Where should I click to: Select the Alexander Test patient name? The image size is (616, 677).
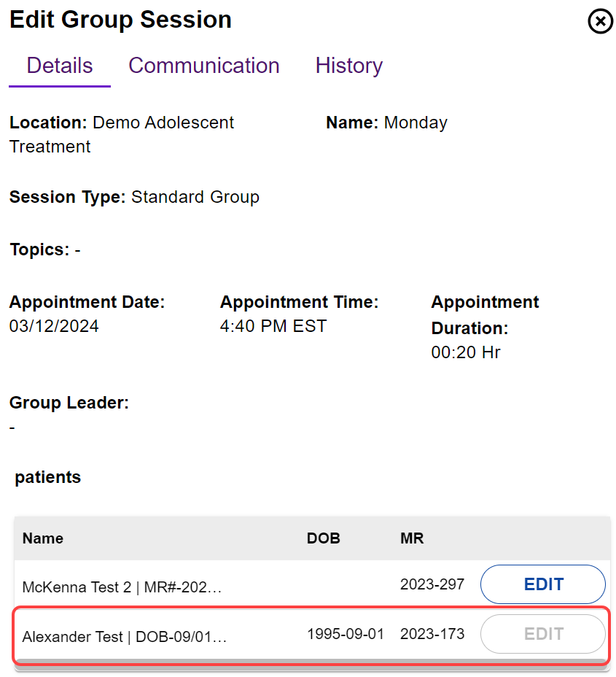[x=125, y=636]
